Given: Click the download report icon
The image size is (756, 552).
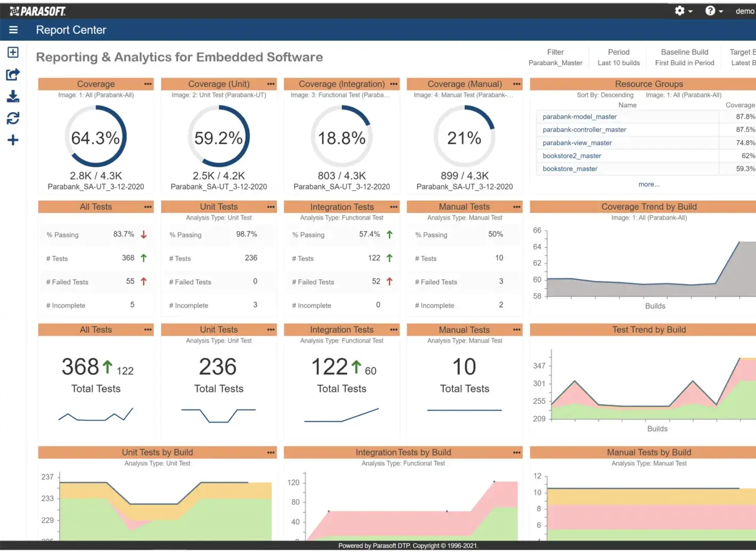Looking at the screenshot, I should [x=13, y=96].
